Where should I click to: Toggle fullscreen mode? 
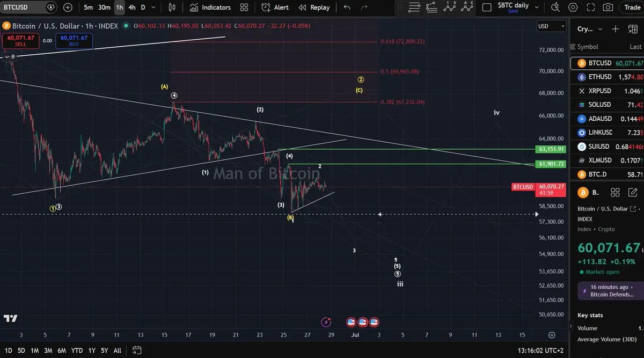pyautogui.click(x=590, y=8)
